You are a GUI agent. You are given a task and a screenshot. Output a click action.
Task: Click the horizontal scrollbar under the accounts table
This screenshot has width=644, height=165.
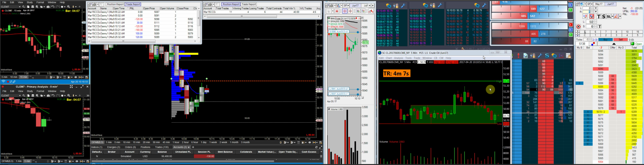click(183, 161)
